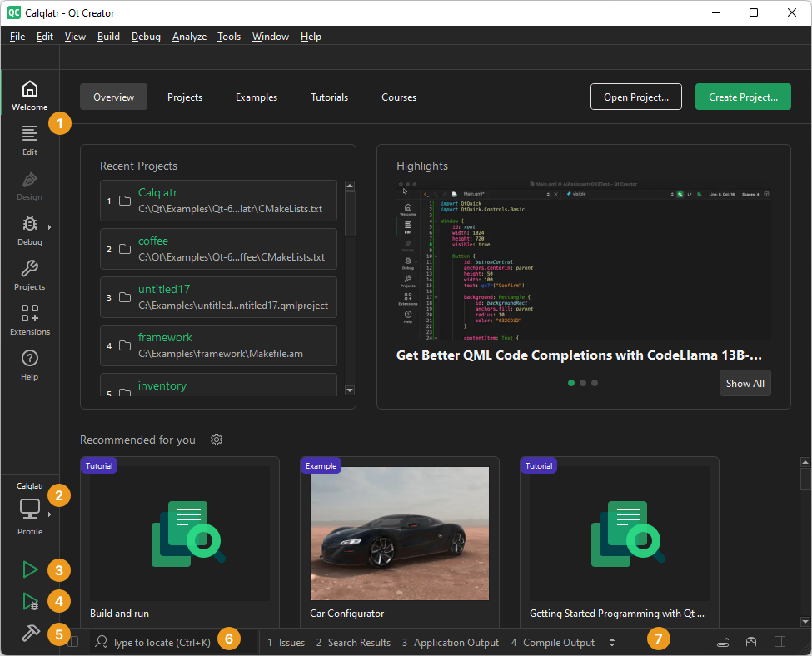Screen dimensions: 812x656
Task: Open recommendation settings via the gear icon
Action: click(x=217, y=440)
